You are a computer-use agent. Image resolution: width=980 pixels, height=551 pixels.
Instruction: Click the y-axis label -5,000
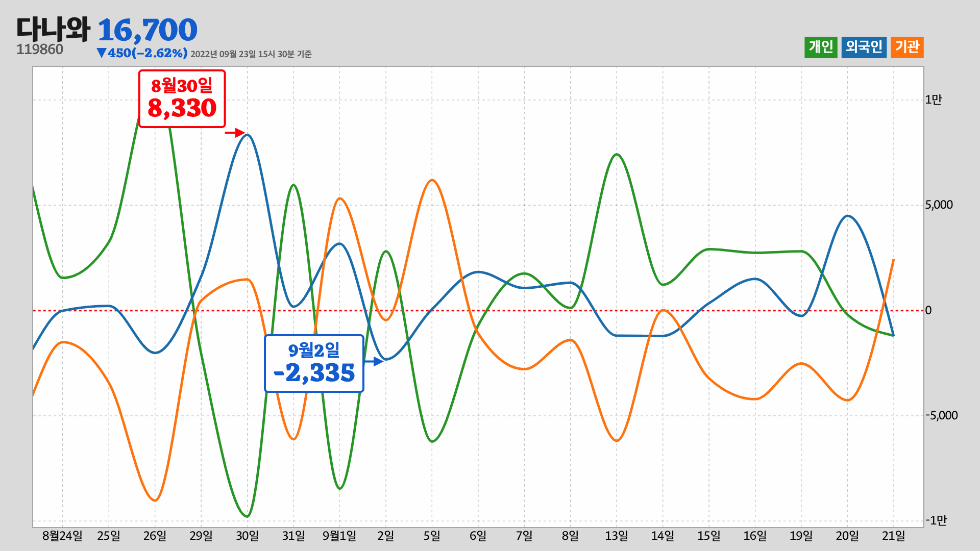tap(942, 415)
